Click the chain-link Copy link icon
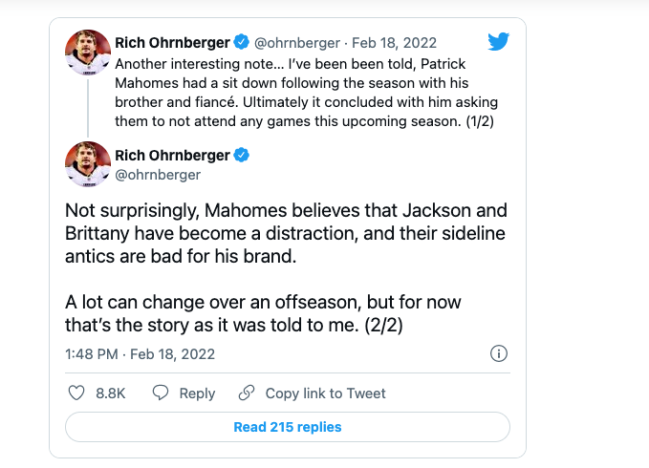The width and height of the screenshot is (649, 468). click(246, 393)
